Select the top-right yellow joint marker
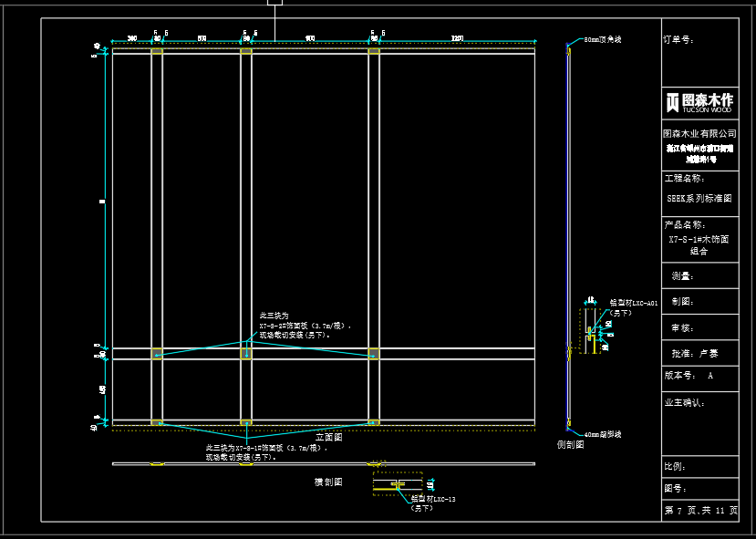756x539 pixels. pyautogui.click(x=374, y=51)
